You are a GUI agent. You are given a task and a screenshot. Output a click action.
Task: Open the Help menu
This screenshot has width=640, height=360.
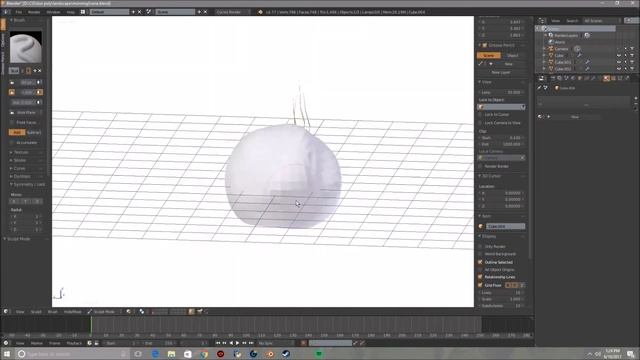coord(70,12)
